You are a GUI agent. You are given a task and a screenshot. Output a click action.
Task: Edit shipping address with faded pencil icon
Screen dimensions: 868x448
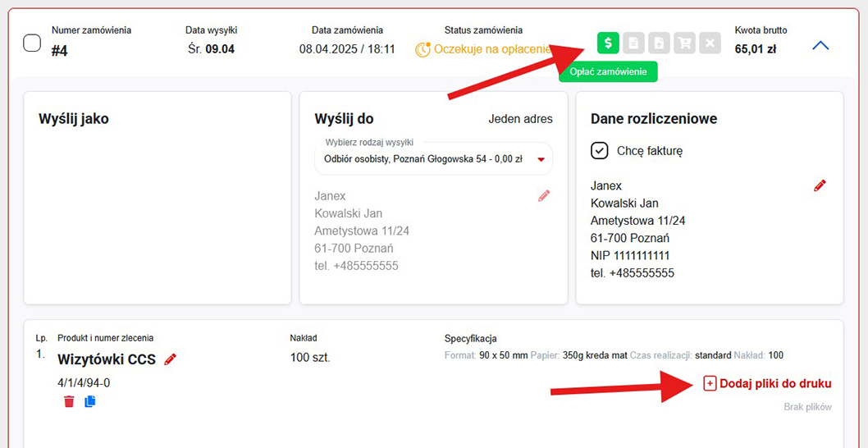(x=543, y=196)
